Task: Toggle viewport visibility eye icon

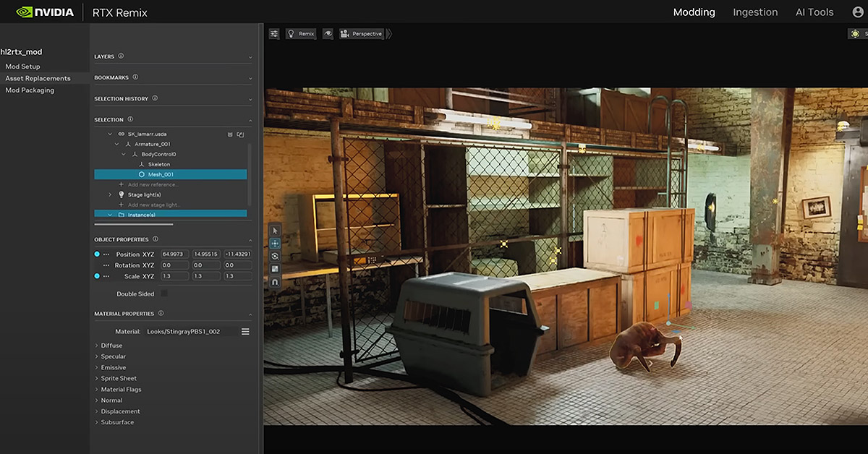Action: pos(328,34)
